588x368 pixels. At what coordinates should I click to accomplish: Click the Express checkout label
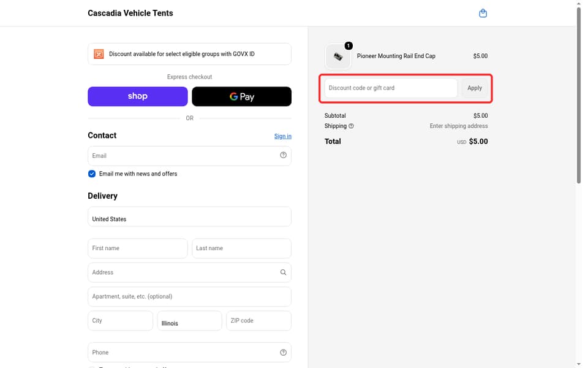point(189,77)
